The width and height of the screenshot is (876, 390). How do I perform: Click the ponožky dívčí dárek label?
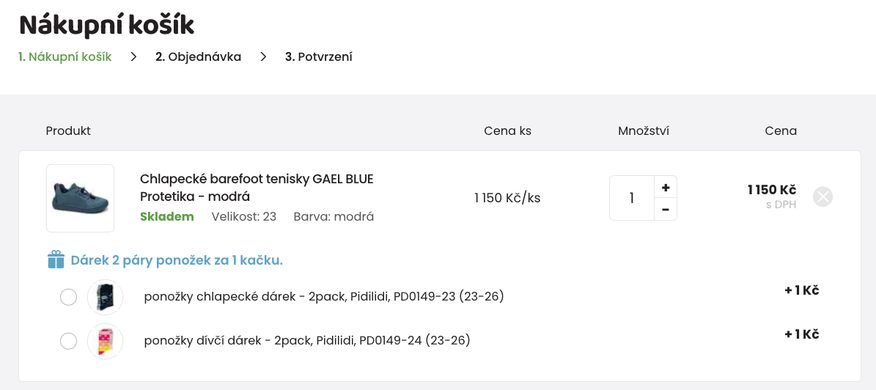[x=307, y=340]
